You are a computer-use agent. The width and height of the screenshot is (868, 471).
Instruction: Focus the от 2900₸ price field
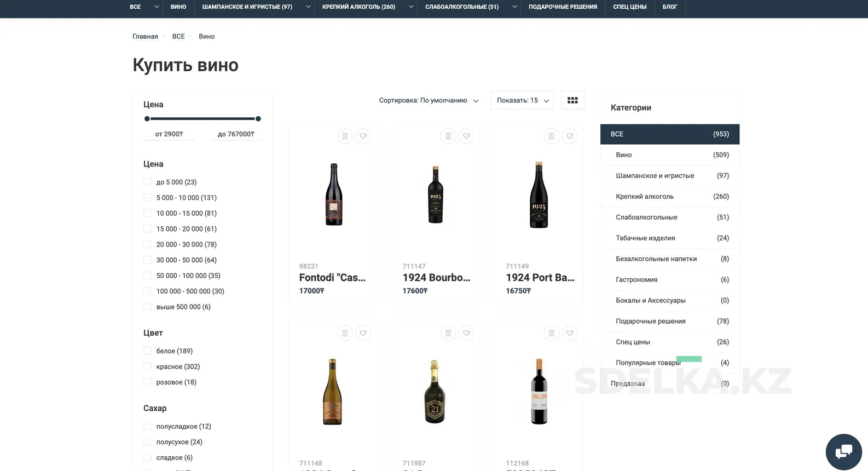(x=169, y=134)
